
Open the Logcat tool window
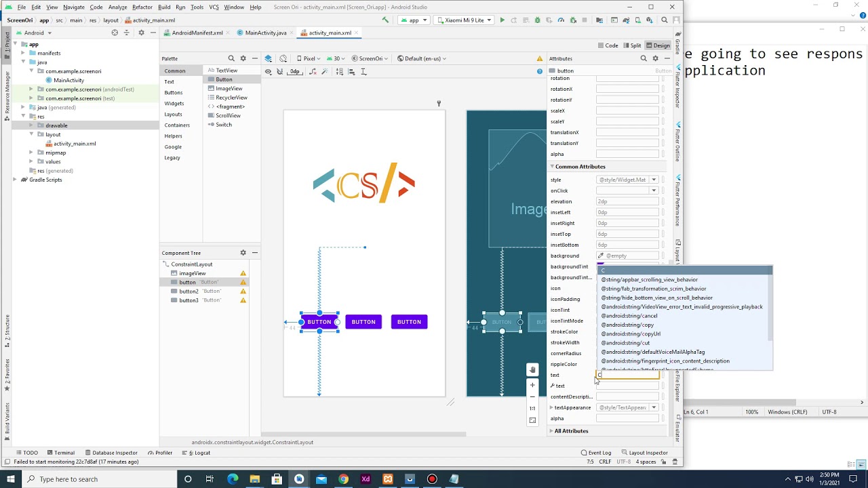point(197,453)
